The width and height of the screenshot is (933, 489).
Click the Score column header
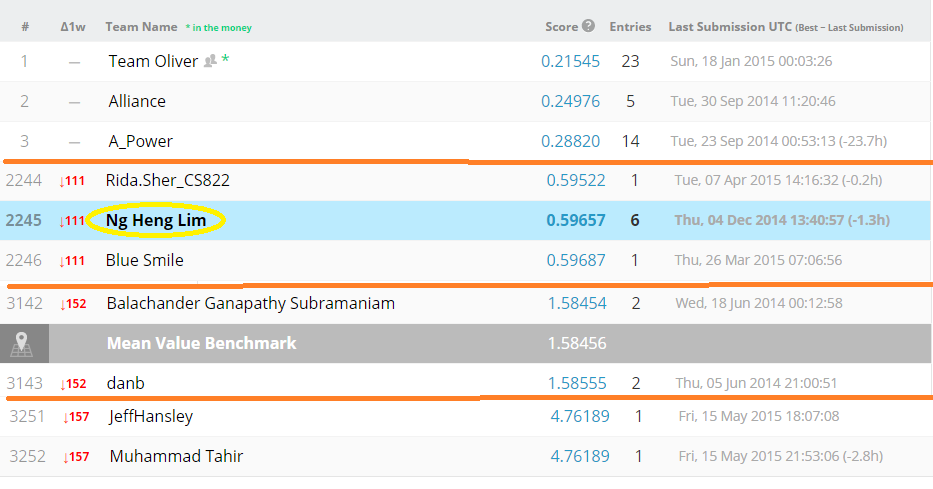click(x=562, y=27)
